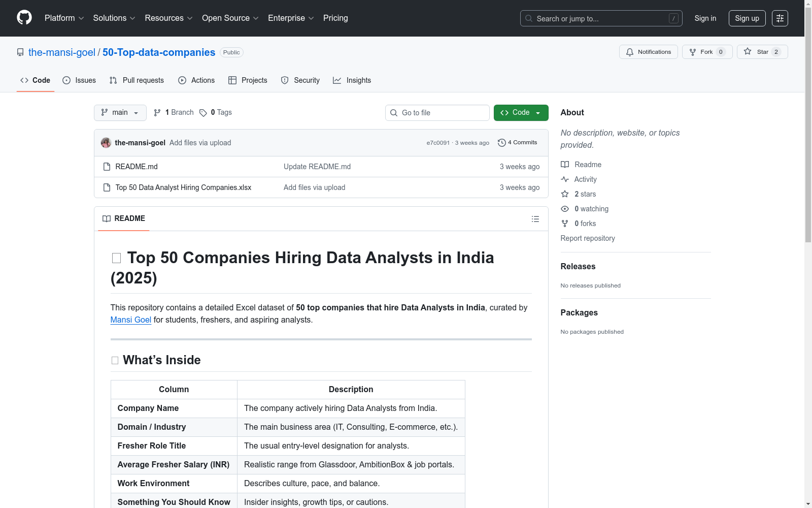Click the Activity pulse icon in About
Image resolution: width=812 pixels, height=508 pixels.
click(565, 179)
